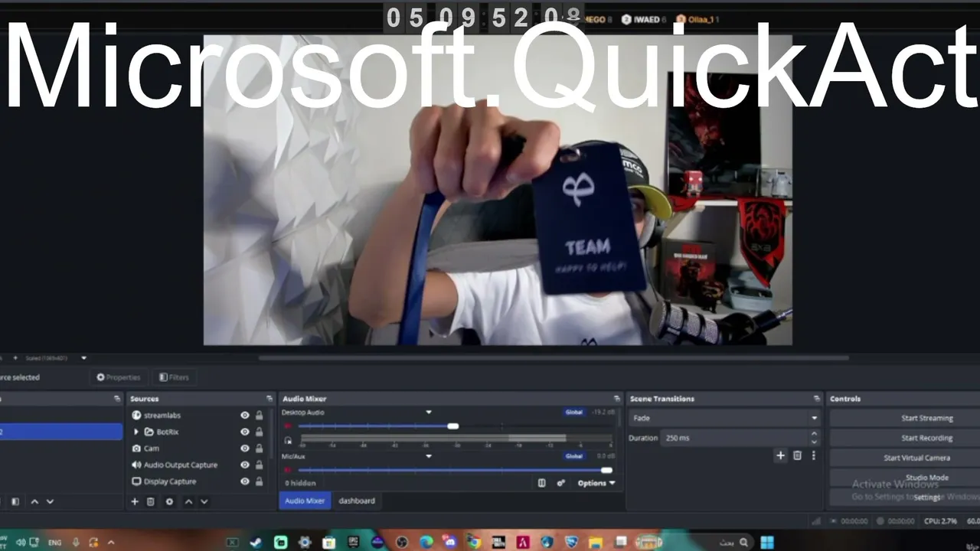Hide the Cam source

click(x=245, y=448)
